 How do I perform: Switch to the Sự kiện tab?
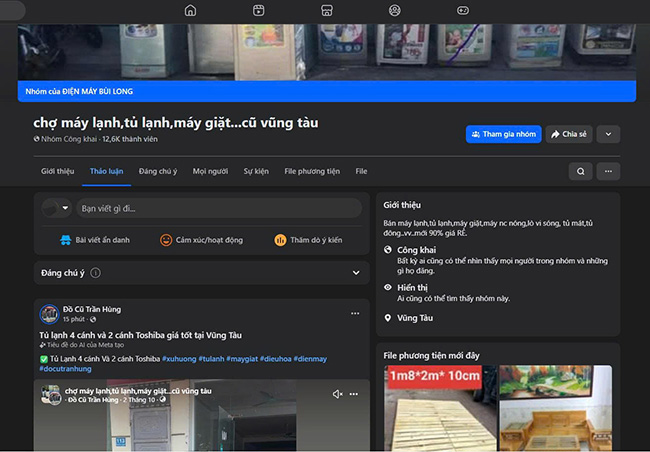tap(256, 171)
